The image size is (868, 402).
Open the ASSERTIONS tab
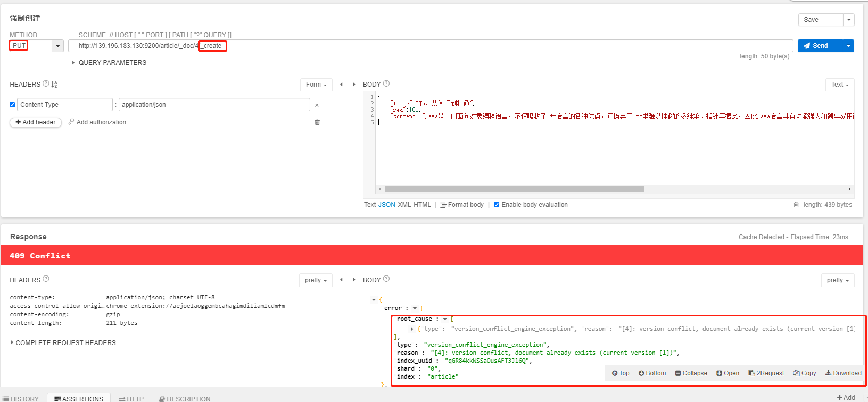click(x=79, y=398)
